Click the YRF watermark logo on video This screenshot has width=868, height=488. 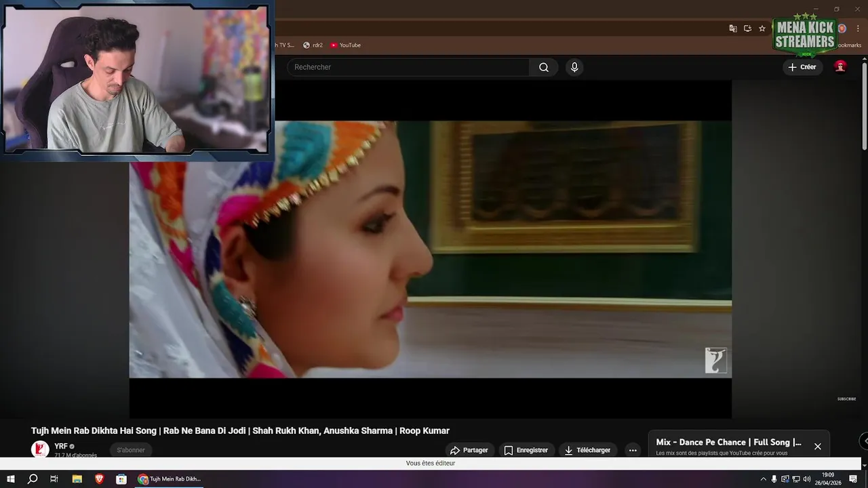pyautogui.click(x=715, y=361)
